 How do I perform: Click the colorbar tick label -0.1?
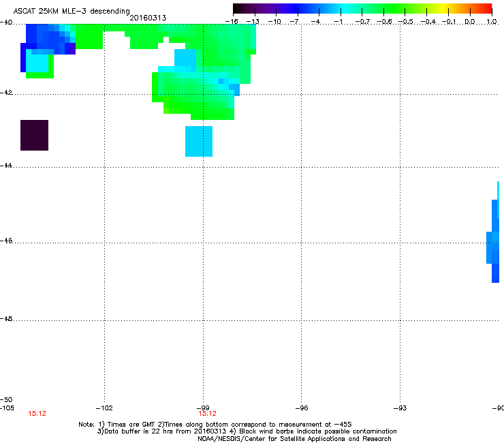coord(450,22)
